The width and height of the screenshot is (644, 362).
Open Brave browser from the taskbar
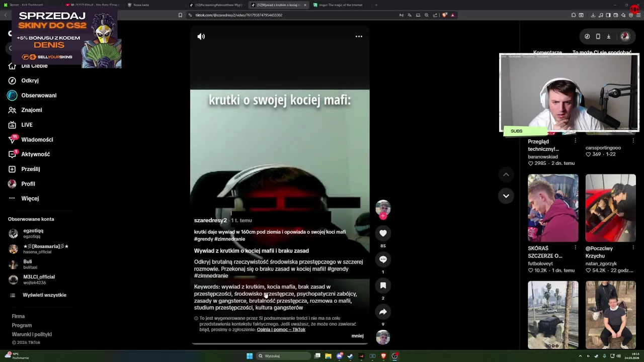[x=383, y=356]
